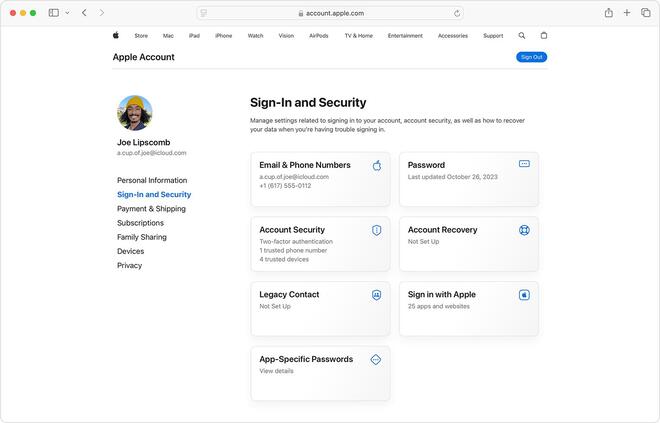The image size is (660, 423).
Task: Open Mac in the Apple nav
Action: [168, 36]
